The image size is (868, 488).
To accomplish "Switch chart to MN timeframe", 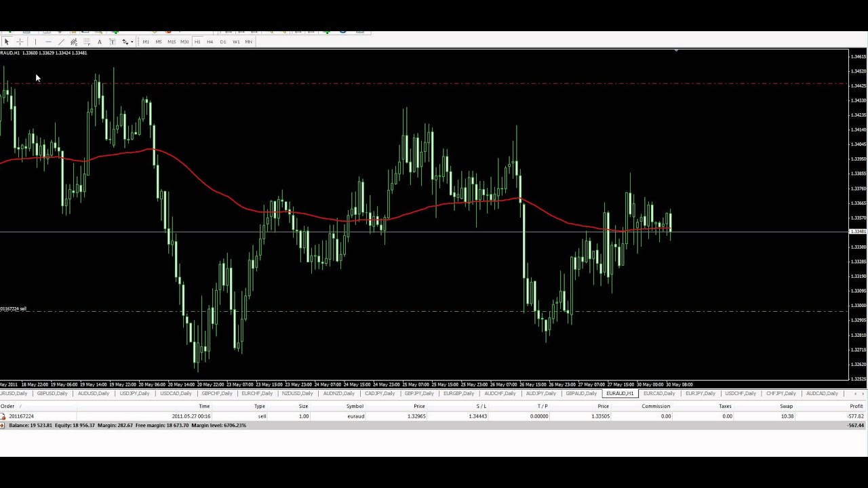I will [x=249, y=42].
